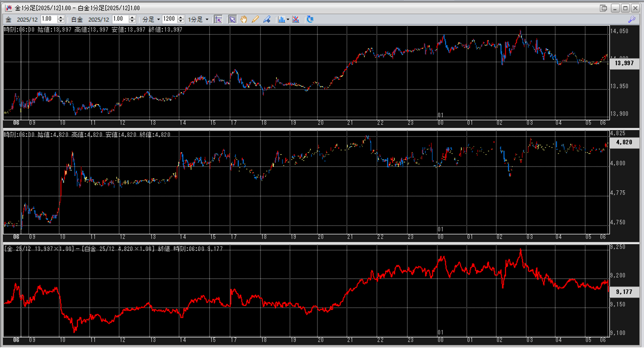Increase the 1200 bar count spinner

pyautogui.click(x=181, y=17)
